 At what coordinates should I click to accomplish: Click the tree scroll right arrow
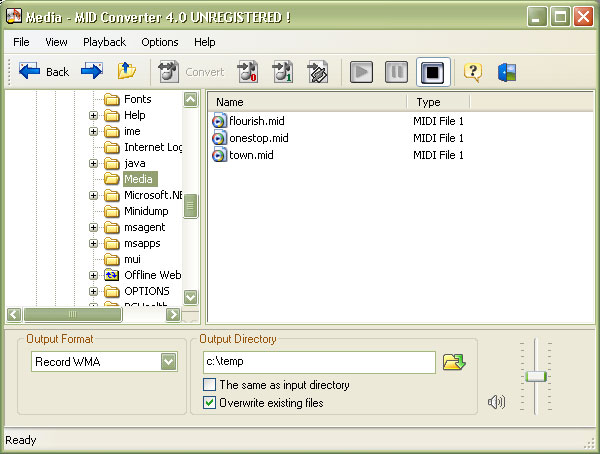[x=173, y=315]
